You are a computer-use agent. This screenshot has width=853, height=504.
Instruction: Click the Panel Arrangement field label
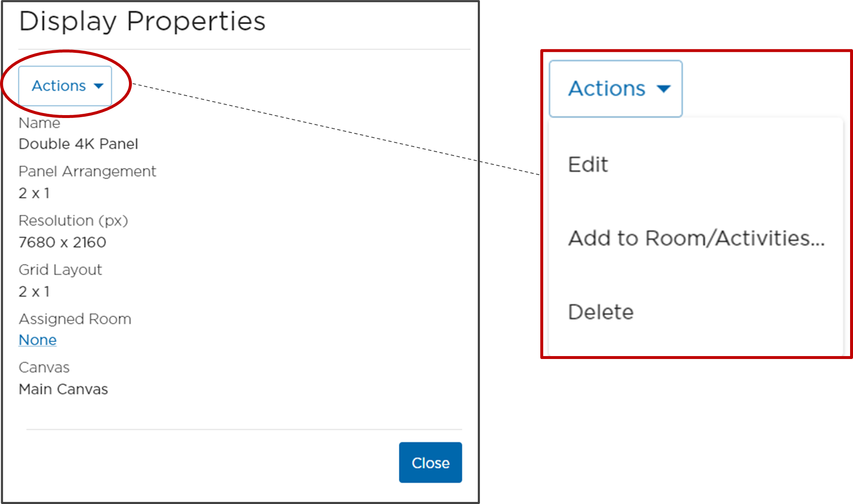point(87,171)
